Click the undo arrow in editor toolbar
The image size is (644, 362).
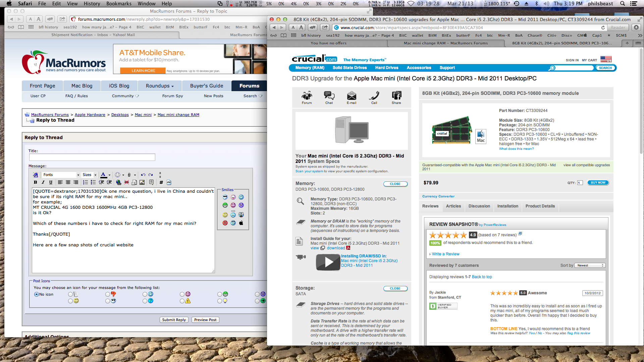[x=143, y=175]
